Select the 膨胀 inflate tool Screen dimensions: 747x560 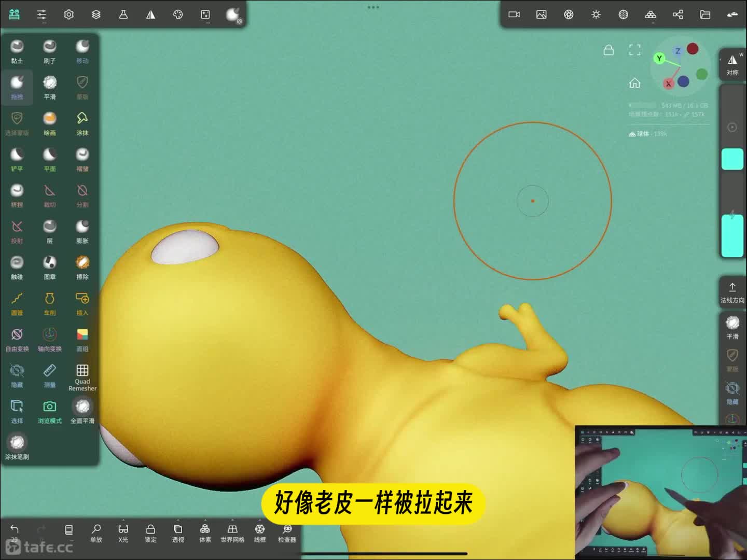coord(82,231)
